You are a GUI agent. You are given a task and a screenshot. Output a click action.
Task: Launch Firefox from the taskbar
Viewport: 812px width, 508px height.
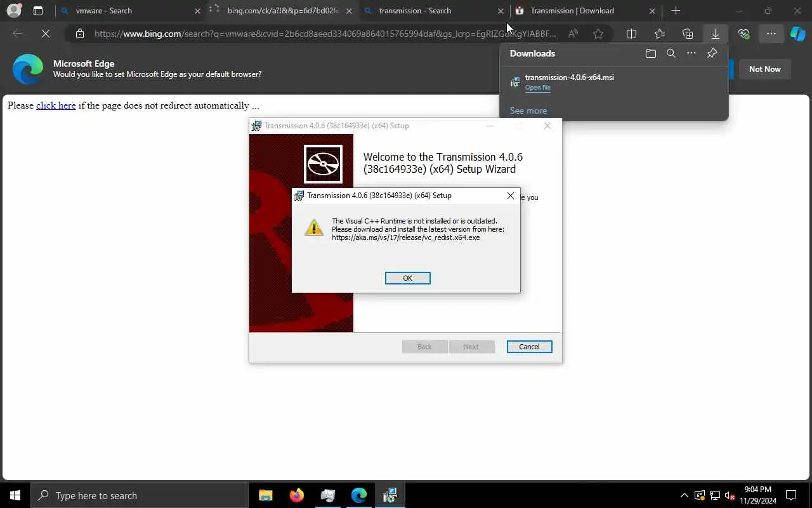pyautogui.click(x=296, y=495)
